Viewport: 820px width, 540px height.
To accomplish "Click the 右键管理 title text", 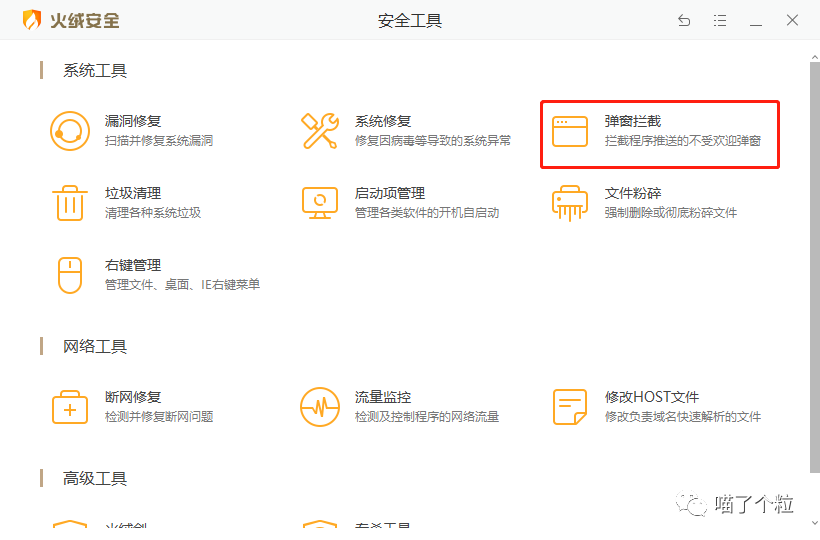I will point(133,266).
